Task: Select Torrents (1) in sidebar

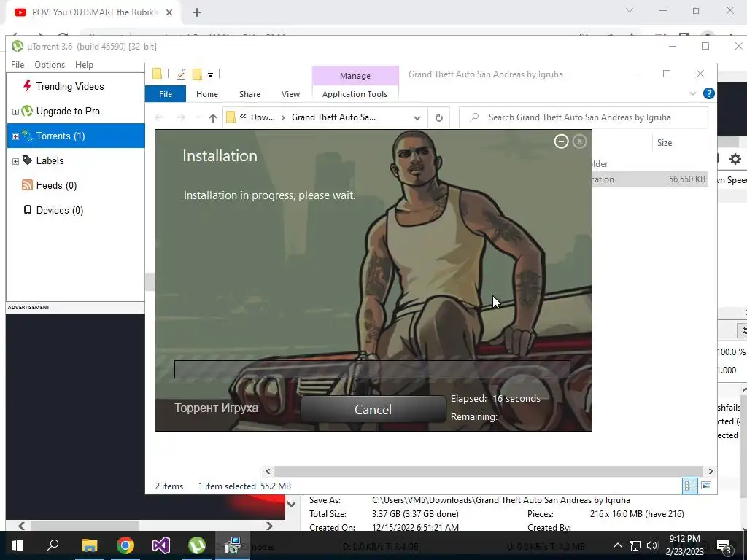Action: (76, 136)
